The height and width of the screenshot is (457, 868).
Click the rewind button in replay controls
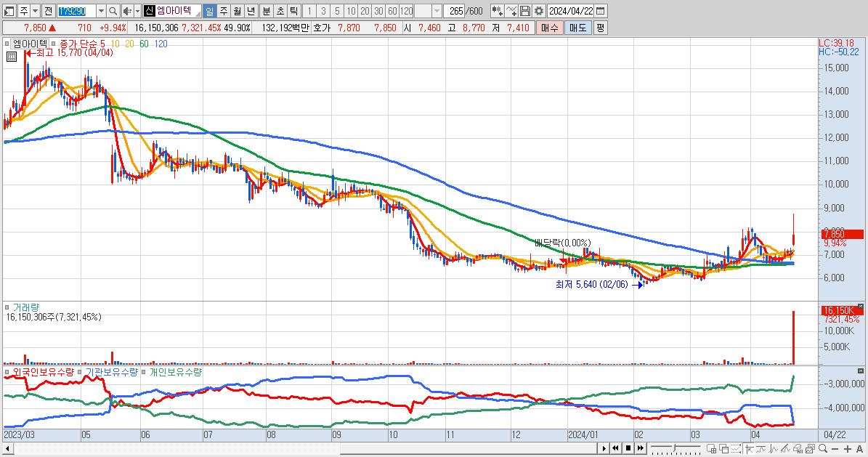615,448
